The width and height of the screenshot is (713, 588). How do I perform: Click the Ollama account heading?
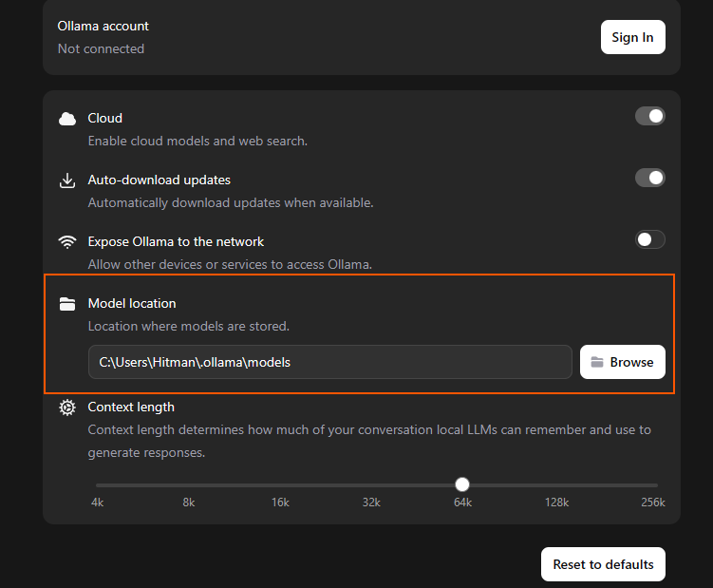(x=103, y=26)
